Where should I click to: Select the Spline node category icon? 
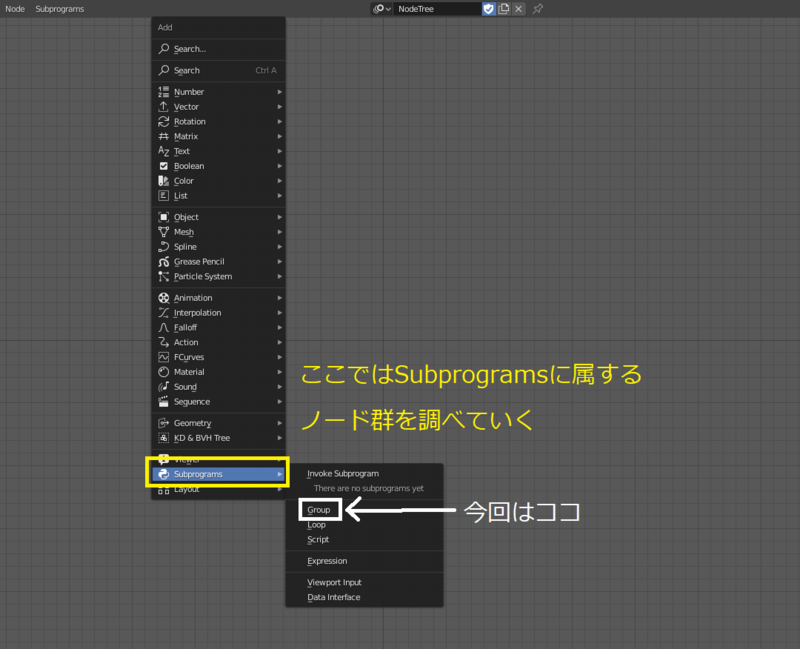point(164,246)
